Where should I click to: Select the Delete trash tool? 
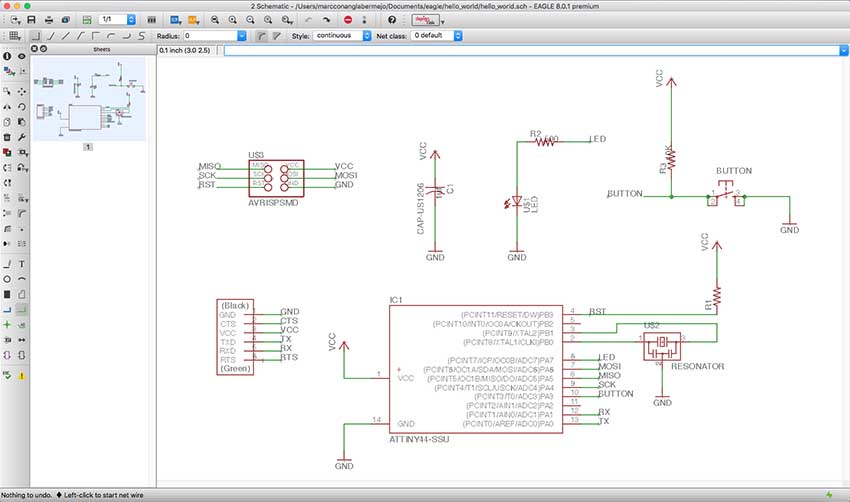pyautogui.click(x=7, y=137)
